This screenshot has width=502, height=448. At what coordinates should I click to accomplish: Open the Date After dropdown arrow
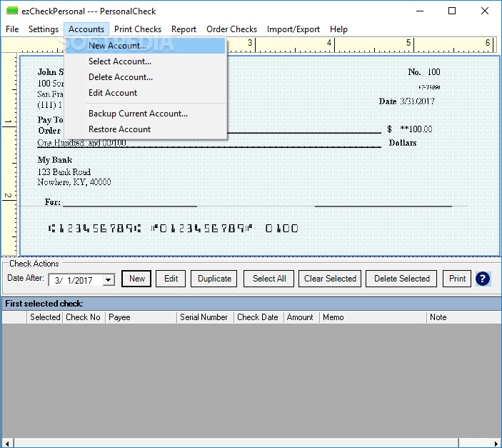pyautogui.click(x=109, y=280)
